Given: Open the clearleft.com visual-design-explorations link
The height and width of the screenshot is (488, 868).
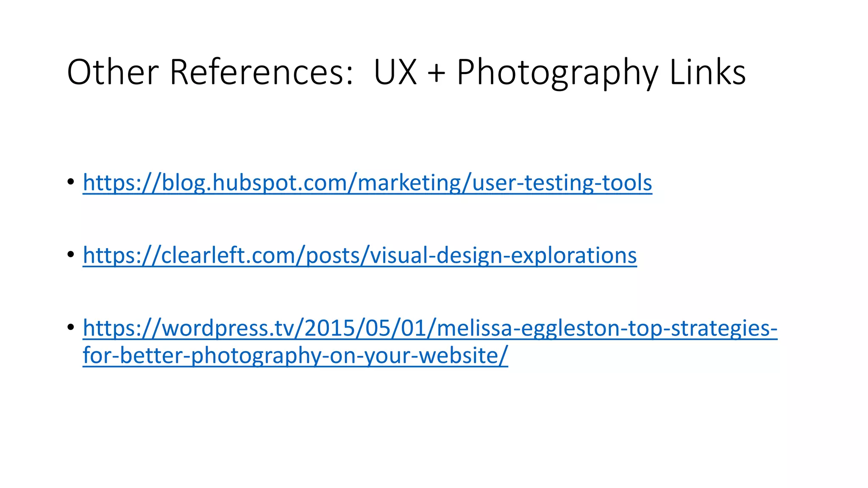Looking at the screenshot, I should pos(359,255).
